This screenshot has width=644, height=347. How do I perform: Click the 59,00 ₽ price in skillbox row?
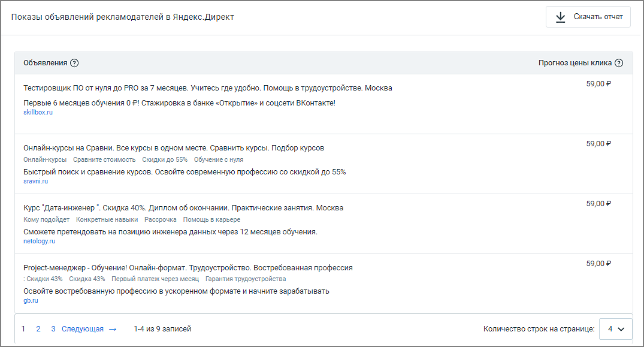tap(598, 84)
